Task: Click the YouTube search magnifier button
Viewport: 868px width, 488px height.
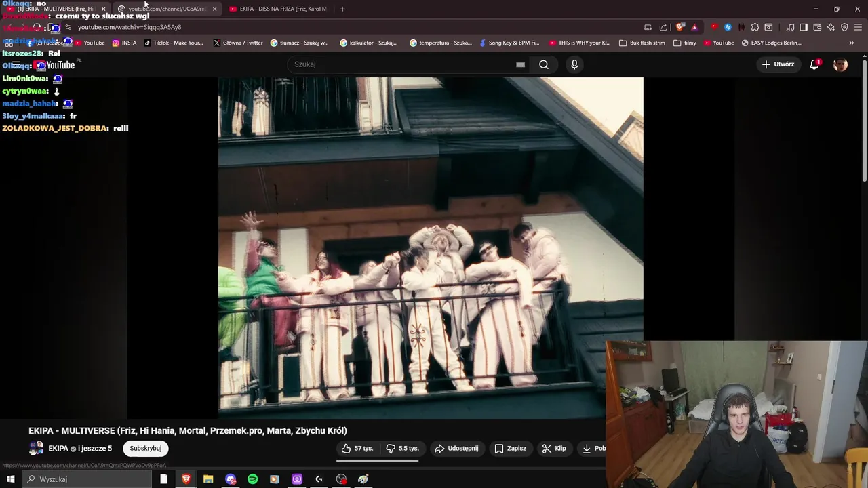Action: pos(544,64)
